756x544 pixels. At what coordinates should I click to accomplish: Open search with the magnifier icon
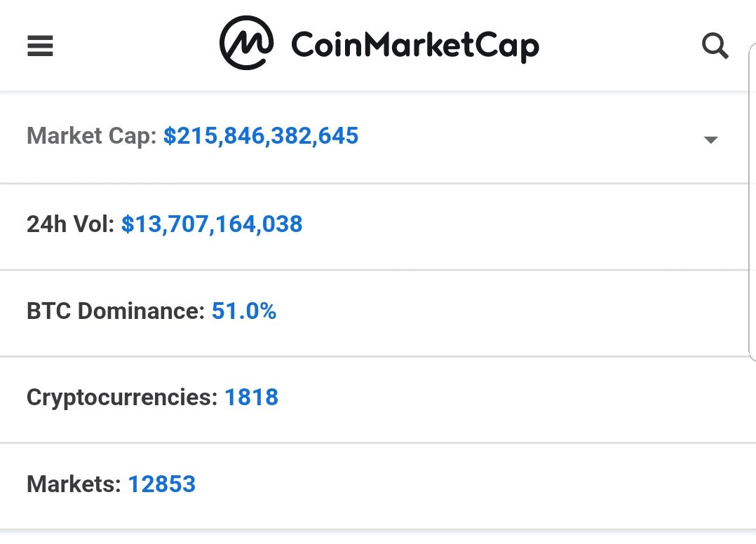pyautogui.click(x=715, y=46)
